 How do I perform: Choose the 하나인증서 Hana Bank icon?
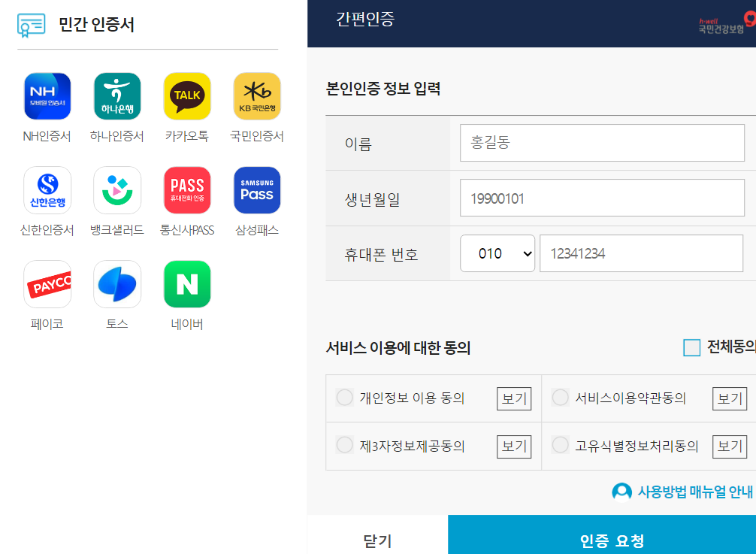(x=117, y=96)
